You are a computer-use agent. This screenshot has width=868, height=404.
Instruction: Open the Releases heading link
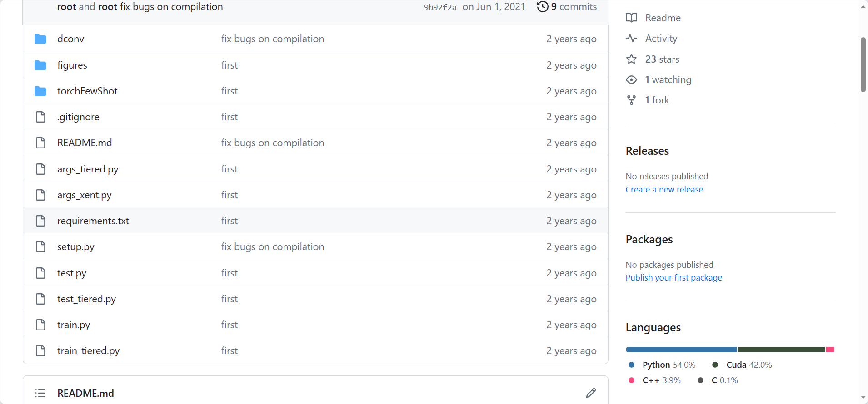coord(647,151)
